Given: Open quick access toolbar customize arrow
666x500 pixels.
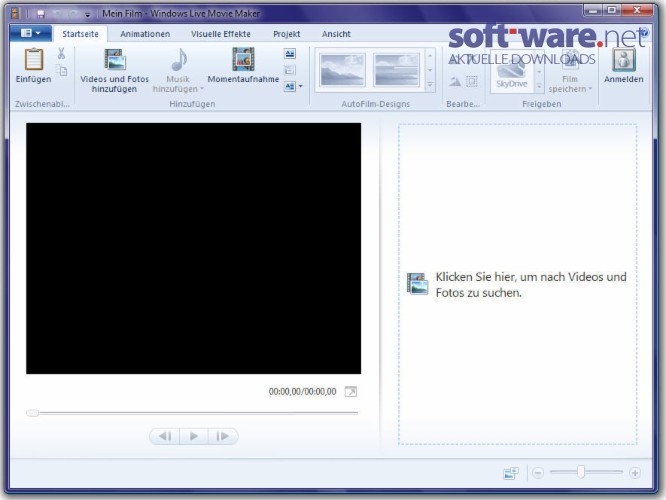Looking at the screenshot, I should click(87, 15).
